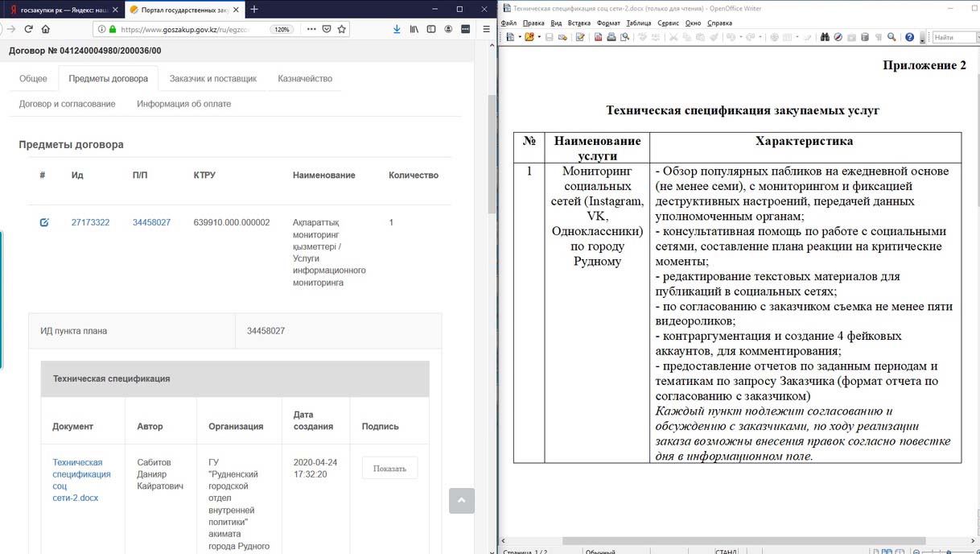Click Обычный page style in status bar

point(600,552)
